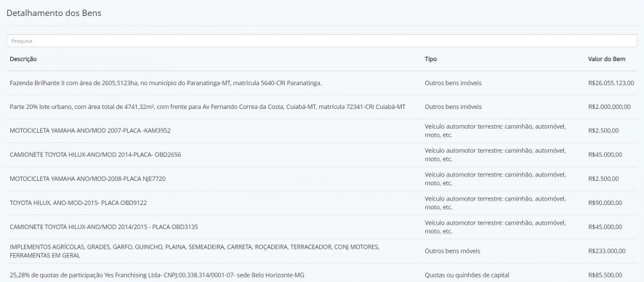
Task: Click the R$90.000,00 value cell
Action: [x=605, y=203]
